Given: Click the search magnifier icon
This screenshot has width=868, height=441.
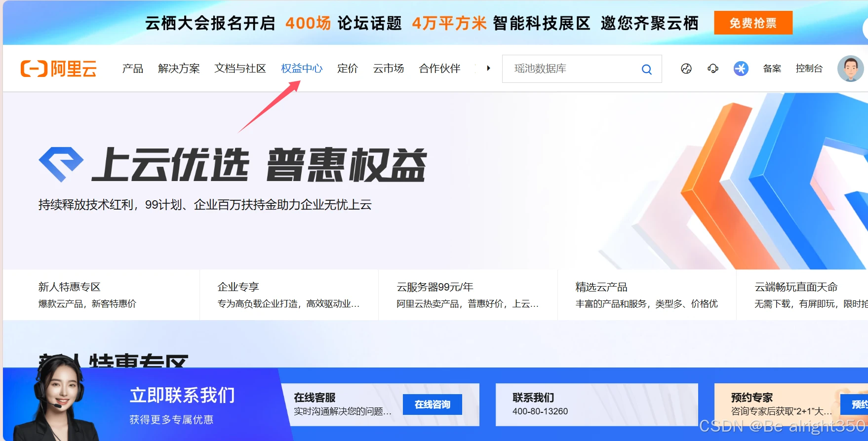Looking at the screenshot, I should point(646,69).
